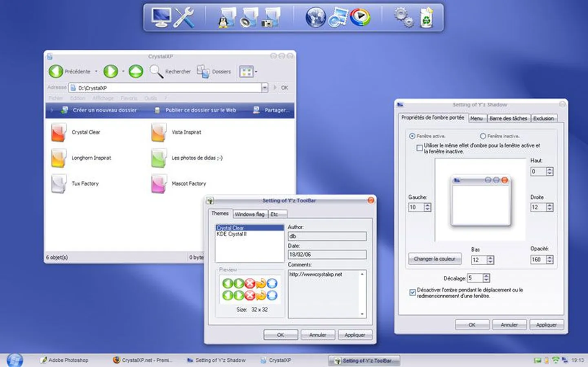Click the Start orb on the taskbar
This screenshot has height=367, width=588.
point(15,360)
